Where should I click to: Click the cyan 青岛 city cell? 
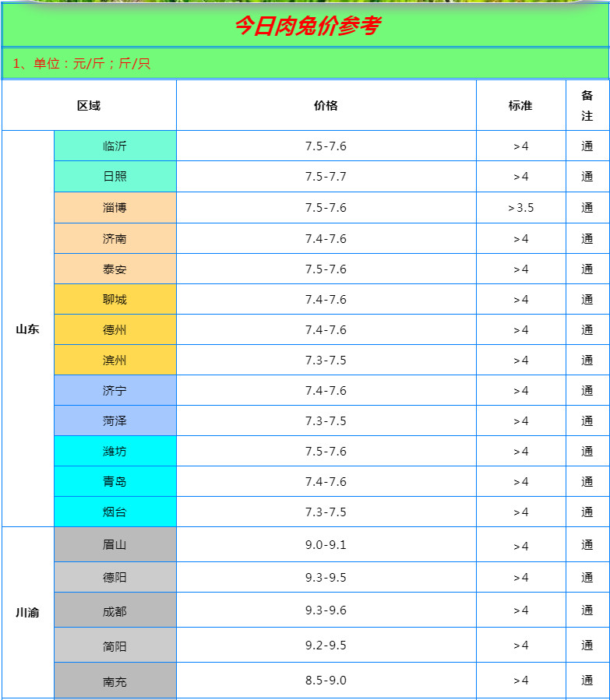(115, 482)
